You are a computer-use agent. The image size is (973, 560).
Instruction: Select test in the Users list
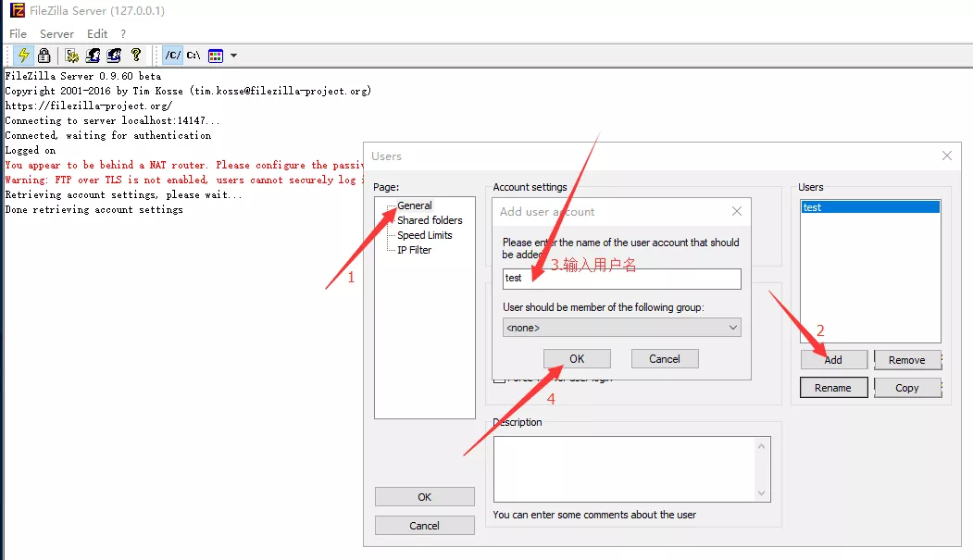[x=870, y=207]
